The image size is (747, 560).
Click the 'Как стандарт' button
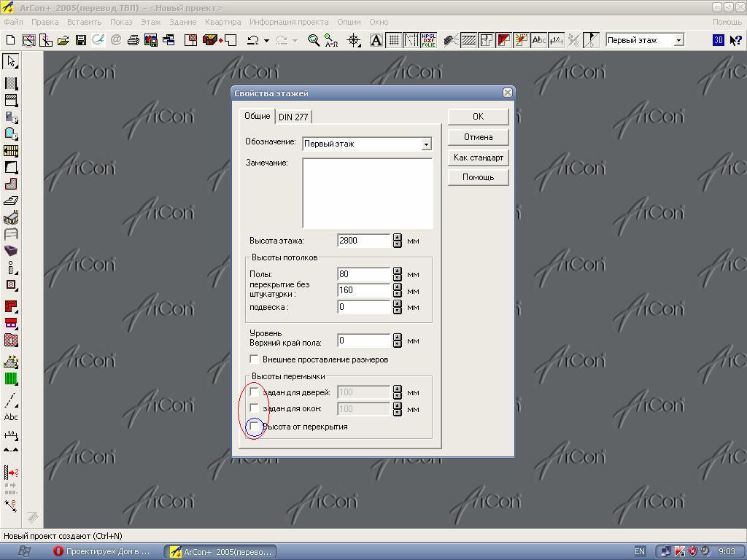(x=479, y=157)
